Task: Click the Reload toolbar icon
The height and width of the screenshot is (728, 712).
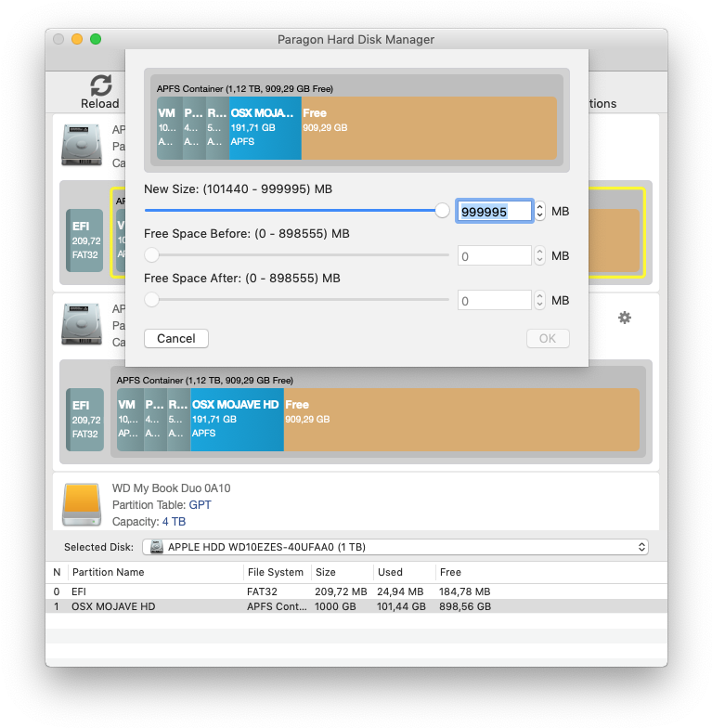Action: coord(100,85)
